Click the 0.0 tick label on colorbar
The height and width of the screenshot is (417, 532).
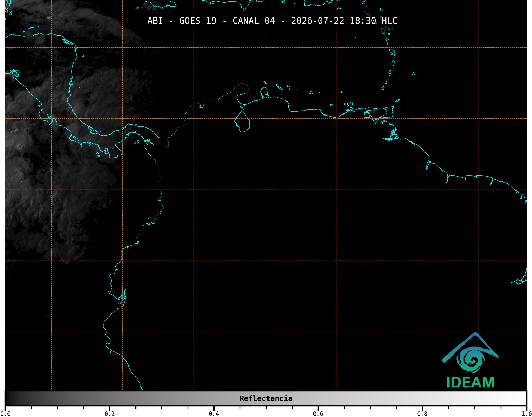tap(5, 414)
